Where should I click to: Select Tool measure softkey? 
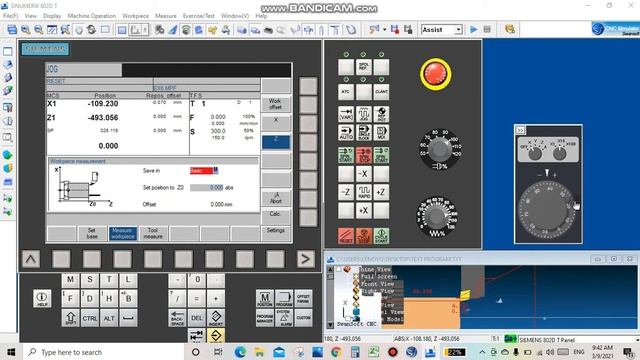[153, 233]
